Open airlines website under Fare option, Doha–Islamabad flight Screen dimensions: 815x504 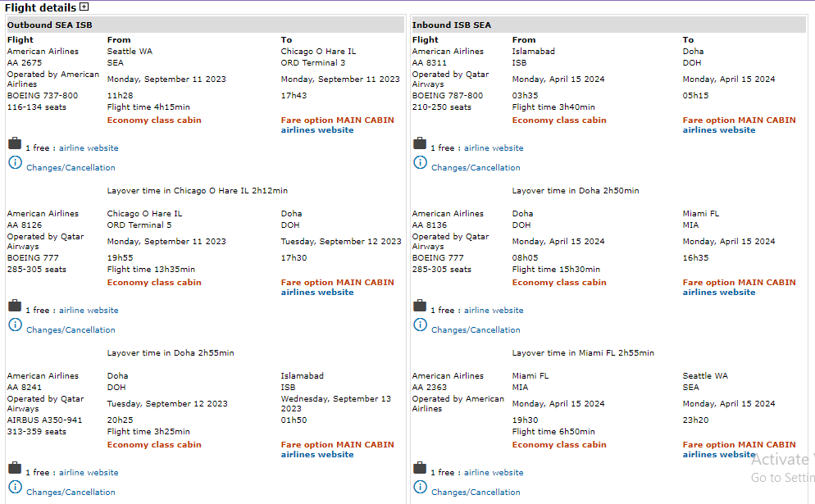[x=317, y=455]
